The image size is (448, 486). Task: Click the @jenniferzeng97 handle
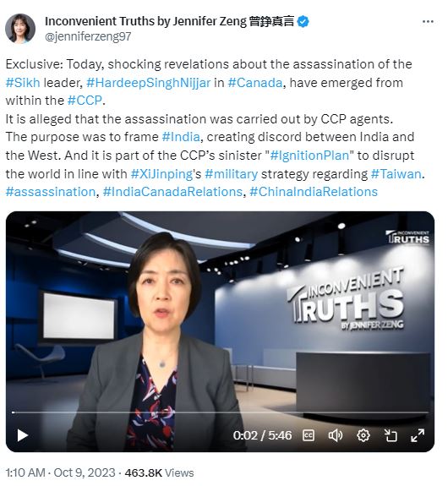click(88, 36)
